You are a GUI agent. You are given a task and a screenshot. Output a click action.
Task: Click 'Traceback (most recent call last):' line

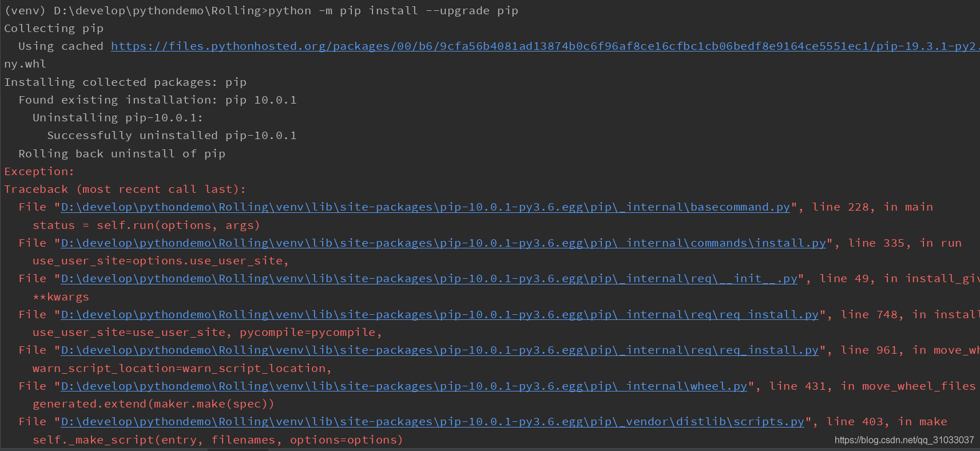[x=125, y=189]
